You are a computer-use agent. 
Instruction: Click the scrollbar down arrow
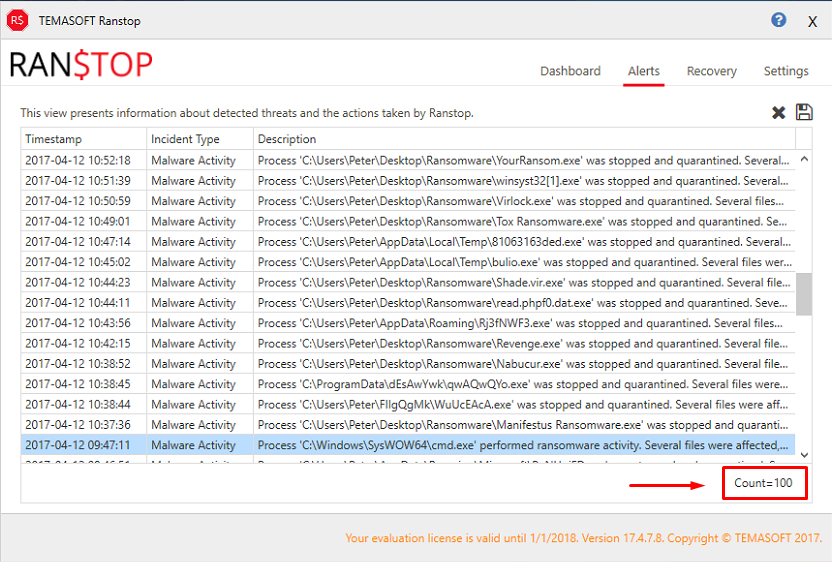(804, 455)
